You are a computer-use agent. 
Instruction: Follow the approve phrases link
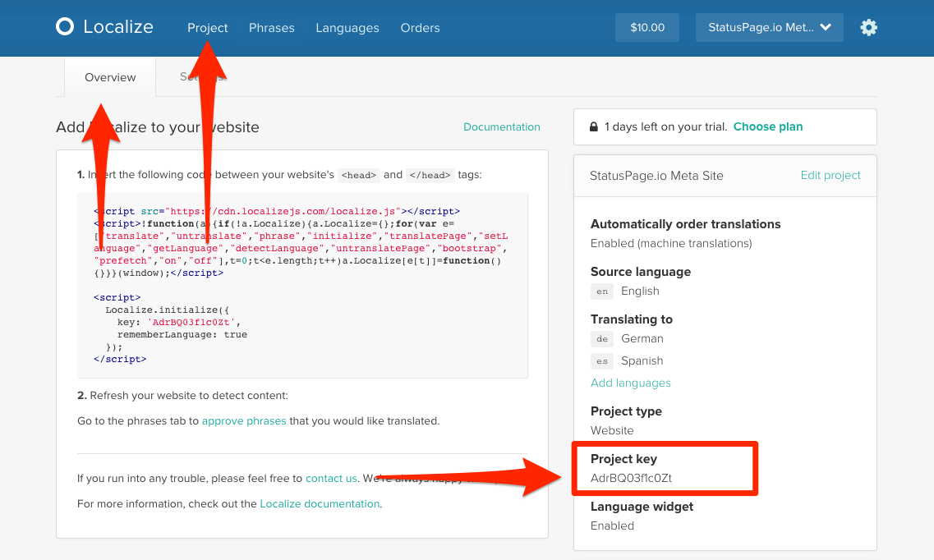(244, 420)
